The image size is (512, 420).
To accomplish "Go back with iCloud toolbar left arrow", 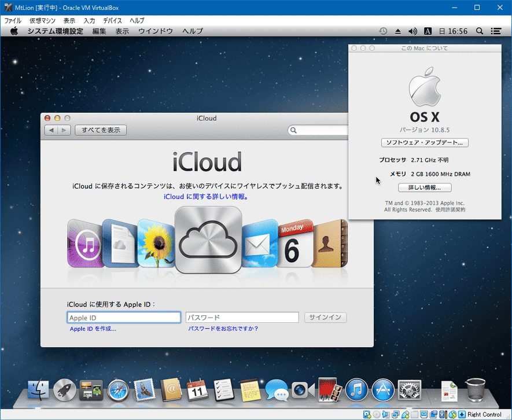I will click(51, 130).
